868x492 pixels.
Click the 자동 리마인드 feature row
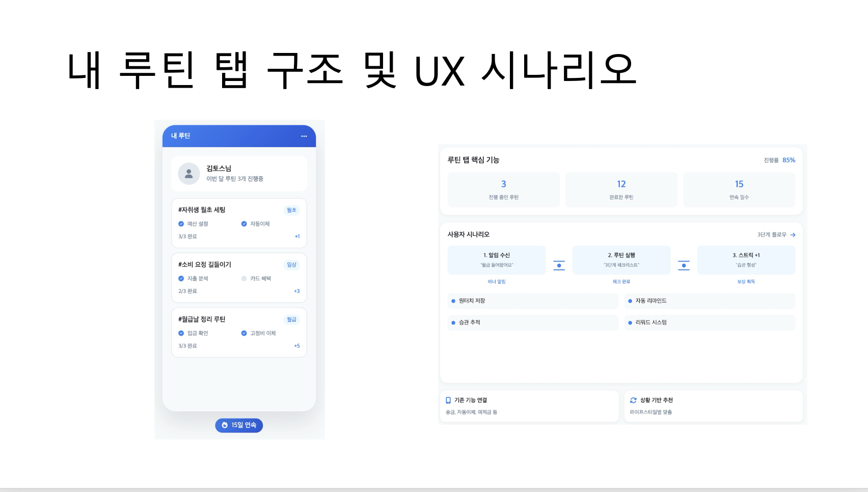(710, 301)
